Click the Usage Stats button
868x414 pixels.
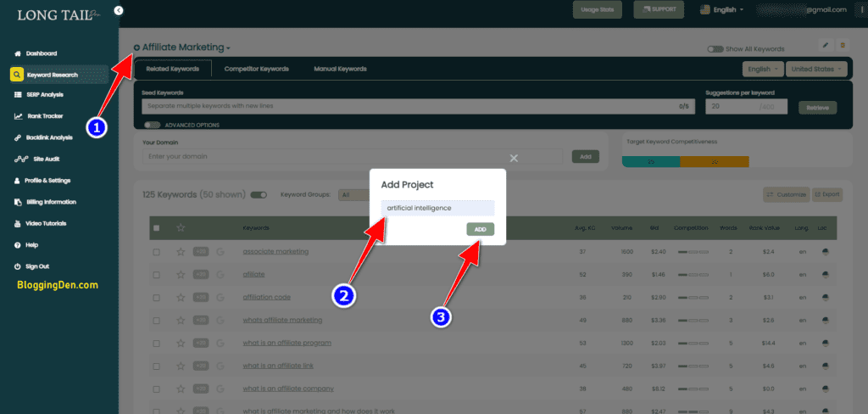(x=598, y=10)
